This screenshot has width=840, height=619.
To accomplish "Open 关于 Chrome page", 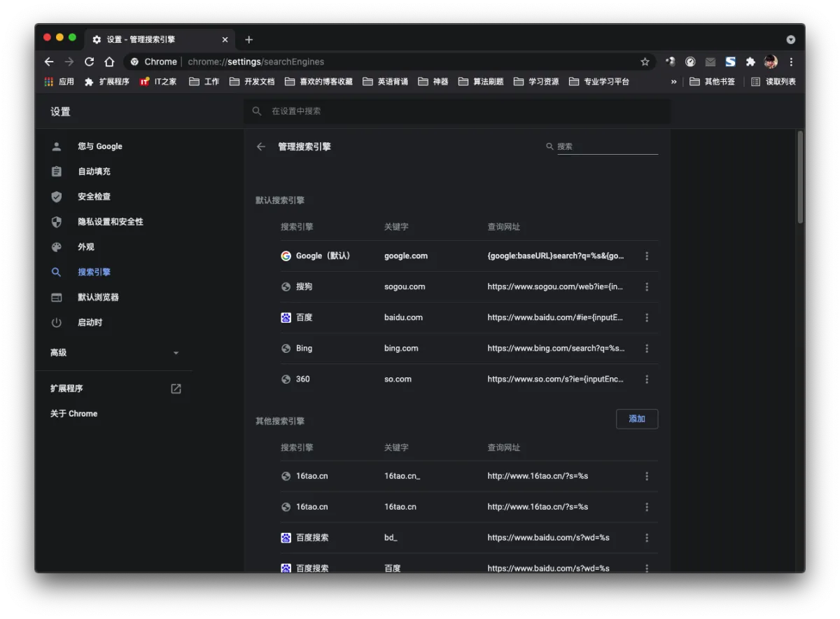I will coord(73,414).
